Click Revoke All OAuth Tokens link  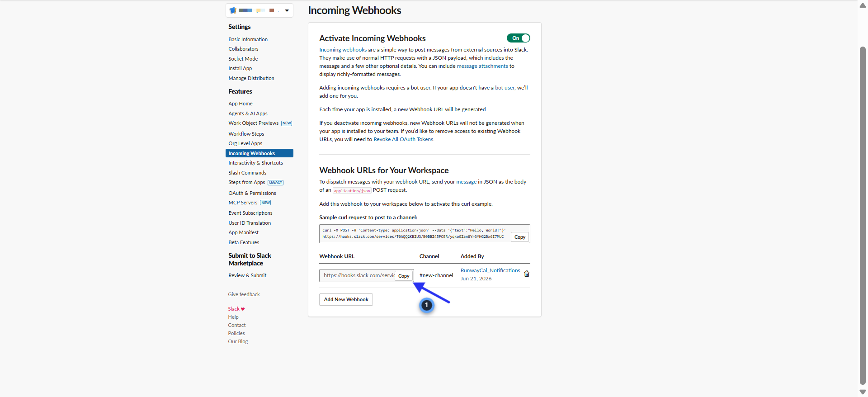point(403,139)
